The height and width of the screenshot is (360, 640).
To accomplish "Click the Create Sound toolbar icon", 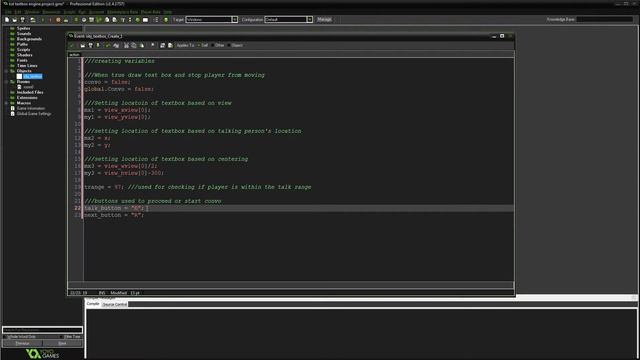I will click(x=84, y=20).
